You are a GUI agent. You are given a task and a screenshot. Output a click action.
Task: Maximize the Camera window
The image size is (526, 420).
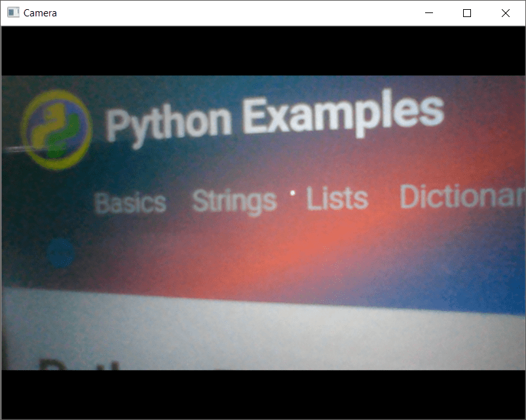[466, 12]
